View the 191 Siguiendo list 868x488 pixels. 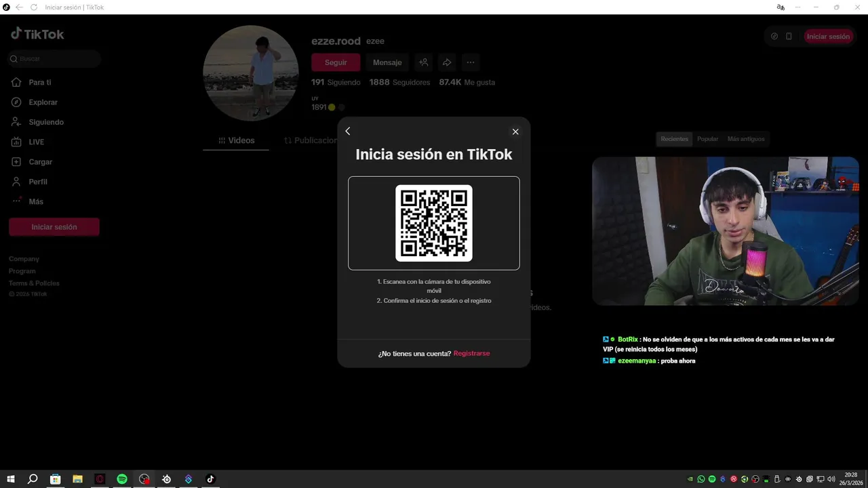(336, 82)
